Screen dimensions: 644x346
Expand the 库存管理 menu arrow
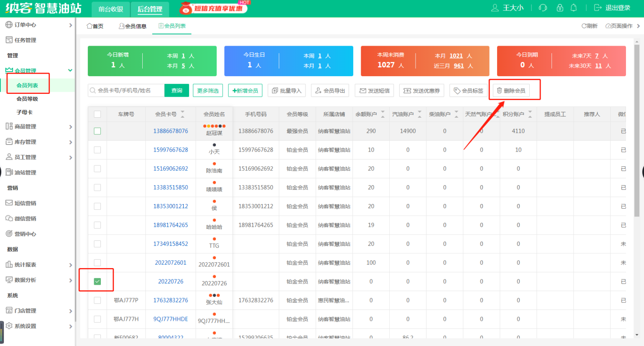[70, 142]
